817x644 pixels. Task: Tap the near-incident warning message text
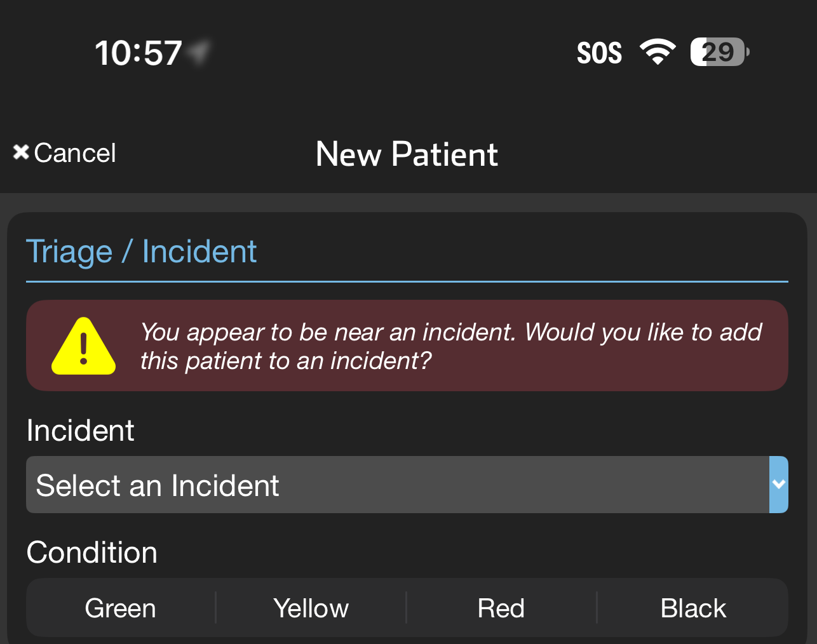(450, 346)
